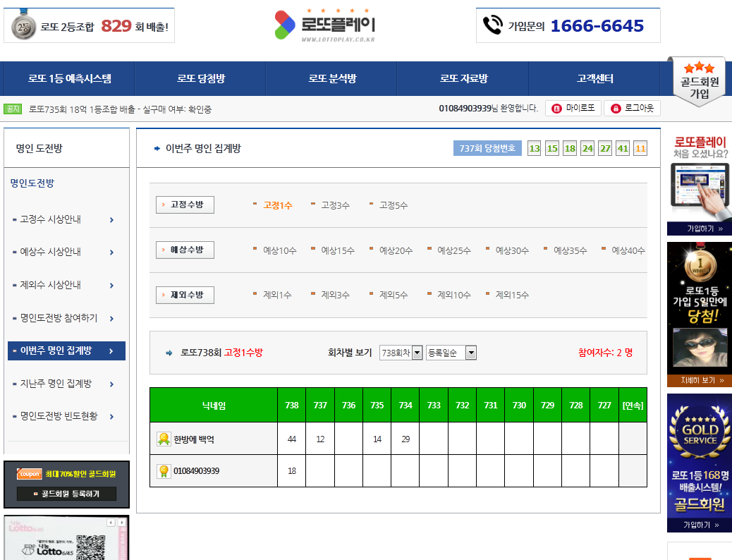Click the green 공지 notice badge
Image resolution: width=732 pixels, height=560 pixels.
point(13,109)
